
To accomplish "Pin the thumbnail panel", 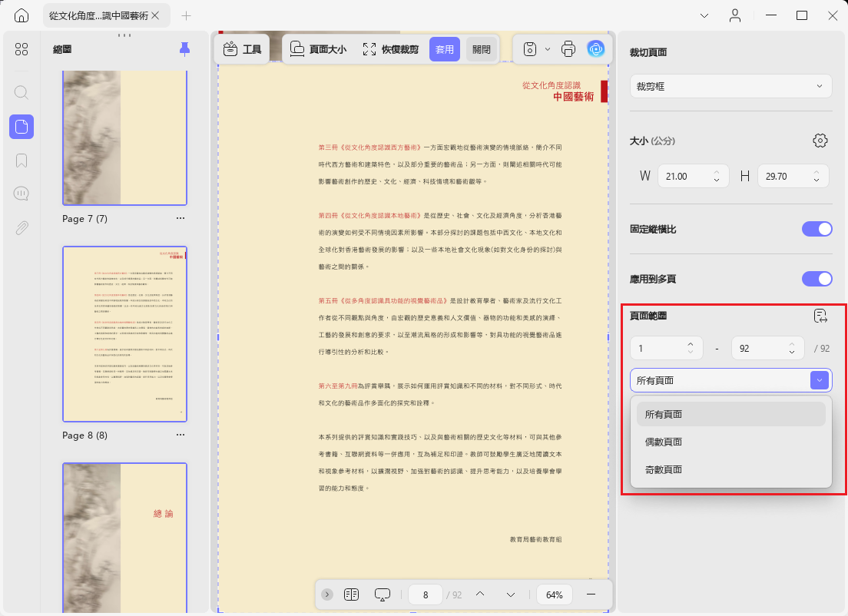I will 185,49.
